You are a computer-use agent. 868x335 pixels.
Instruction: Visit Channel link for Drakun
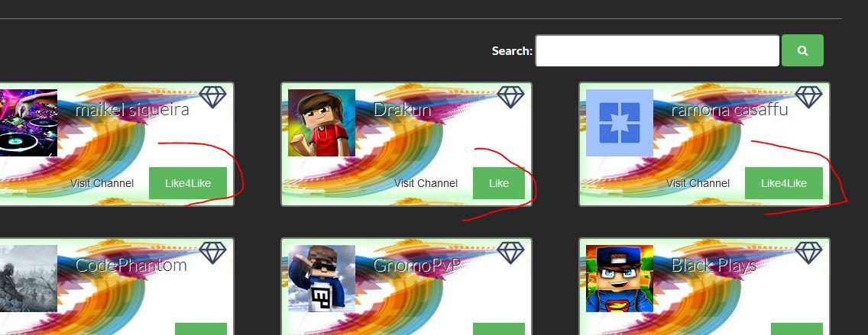pyautogui.click(x=426, y=183)
